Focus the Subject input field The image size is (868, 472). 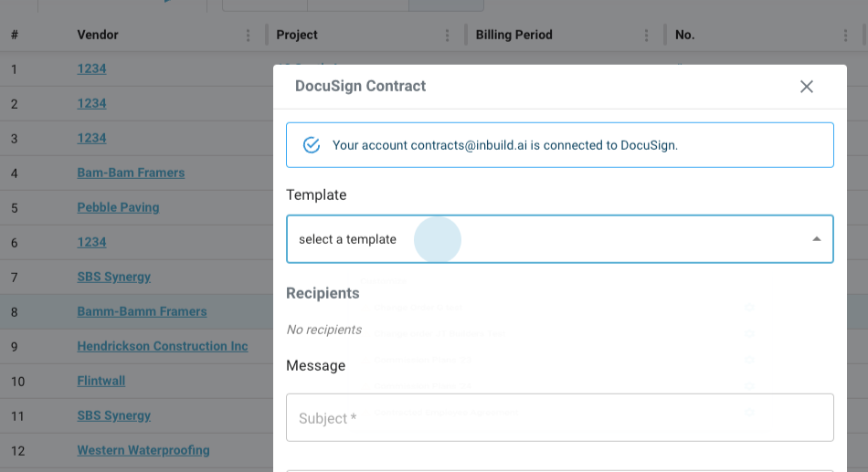559,418
